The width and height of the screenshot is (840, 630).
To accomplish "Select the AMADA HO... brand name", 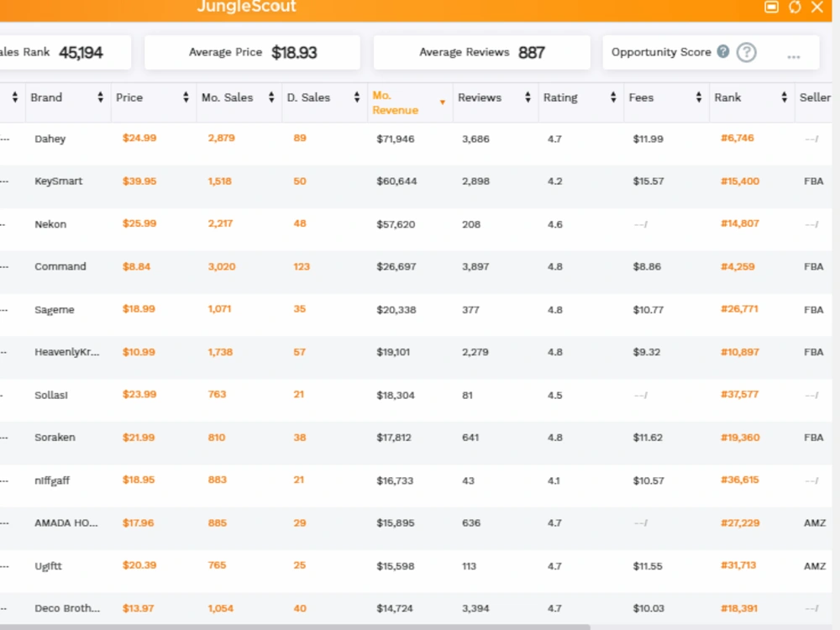I will pyautogui.click(x=66, y=522).
